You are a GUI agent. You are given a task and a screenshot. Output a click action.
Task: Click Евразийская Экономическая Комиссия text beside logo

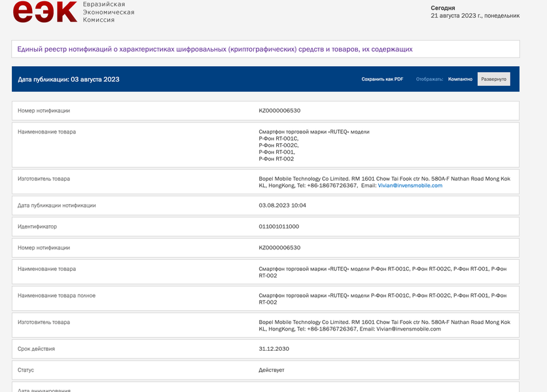(109, 12)
